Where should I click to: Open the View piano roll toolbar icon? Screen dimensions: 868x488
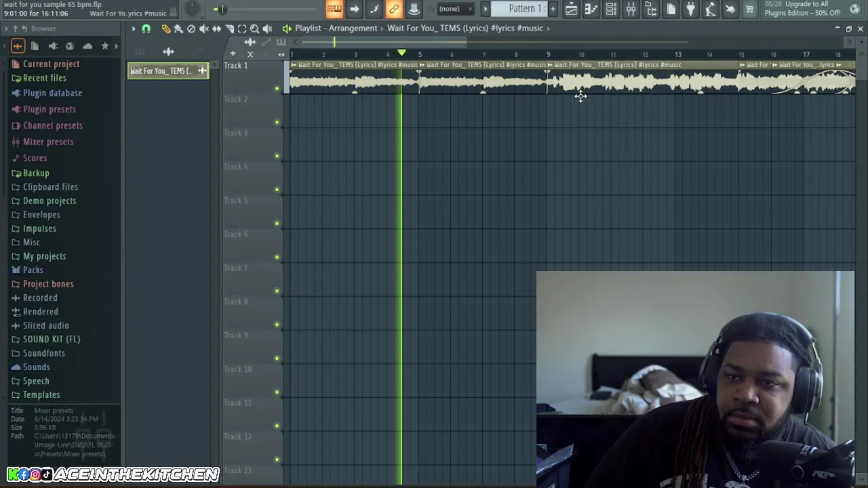[x=591, y=9]
